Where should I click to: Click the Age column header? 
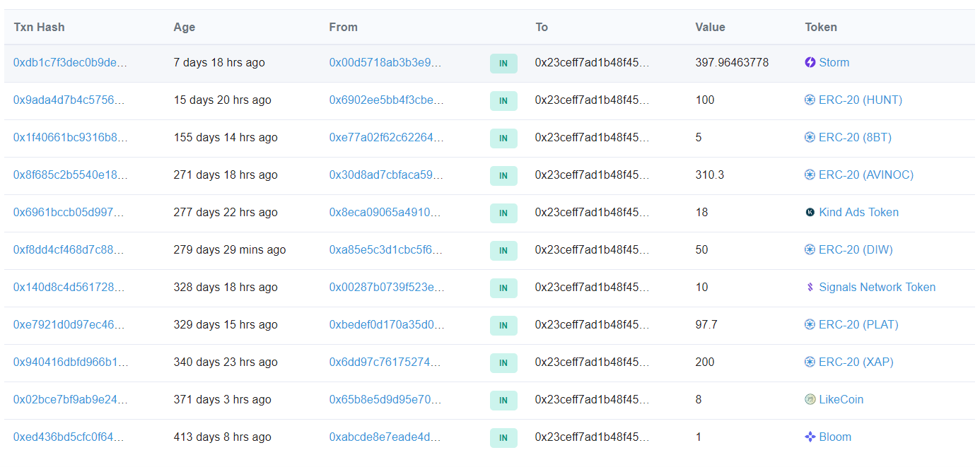pos(185,27)
